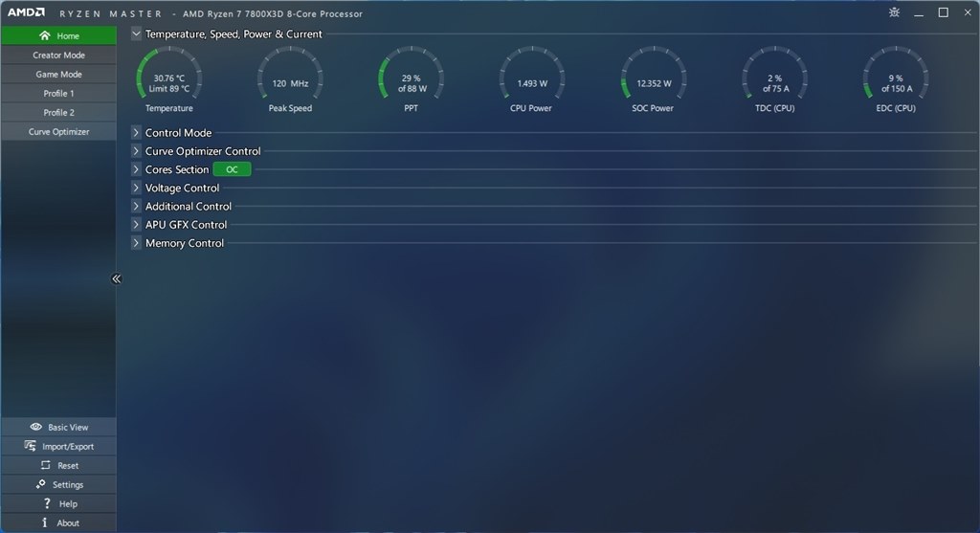Toggle the green OC badge in Cores Section
The width and height of the screenshot is (980, 533).
232,169
